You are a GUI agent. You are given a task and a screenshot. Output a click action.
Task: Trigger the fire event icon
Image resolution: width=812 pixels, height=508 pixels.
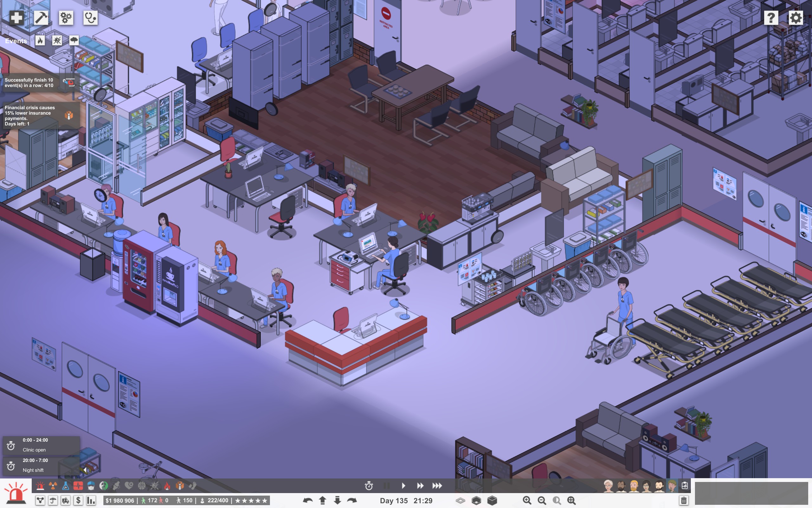[x=40, y=41]
